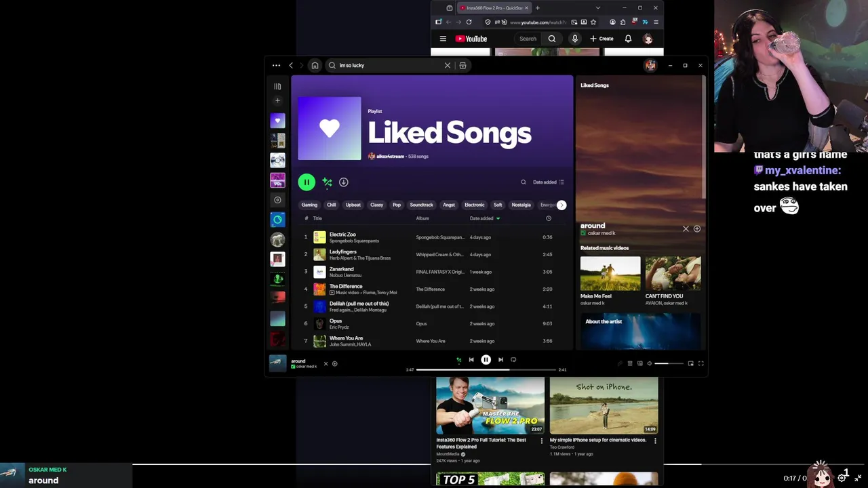Image resolution: width=868 pixels, height=488 pixels.
Task: Create new playlist with plus icon
Action: click(x=277, y=100)
